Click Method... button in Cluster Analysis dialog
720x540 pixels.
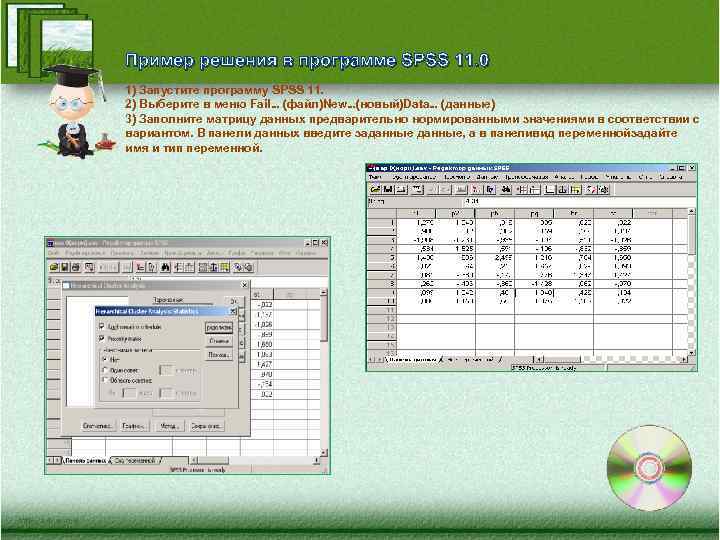[x=169, y=426]
